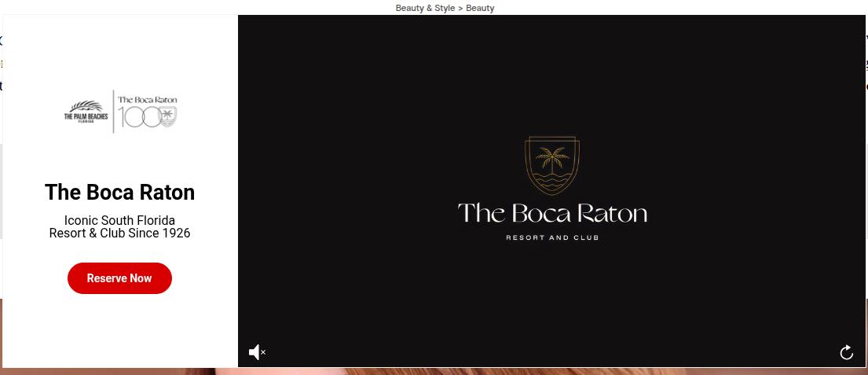The height and width of the screenshot is (375, 868).
Task: Click the hair photo below the ad
Action: [471, 371]
